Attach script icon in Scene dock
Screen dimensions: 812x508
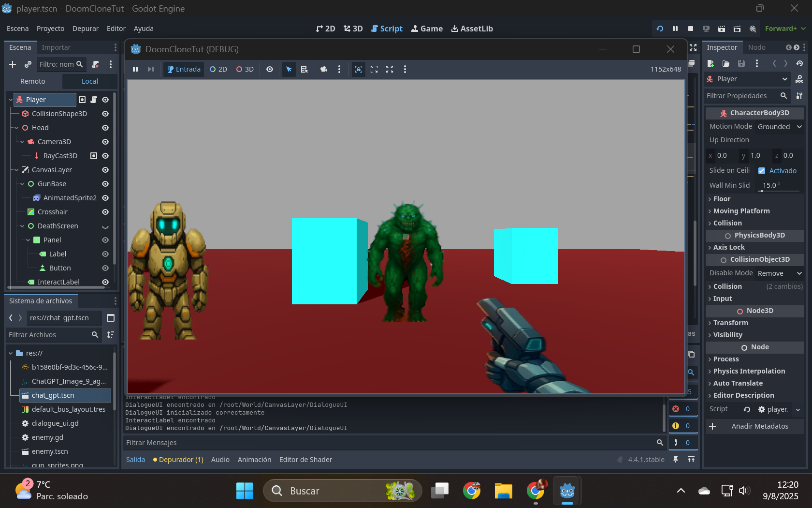tap(95, 64)
